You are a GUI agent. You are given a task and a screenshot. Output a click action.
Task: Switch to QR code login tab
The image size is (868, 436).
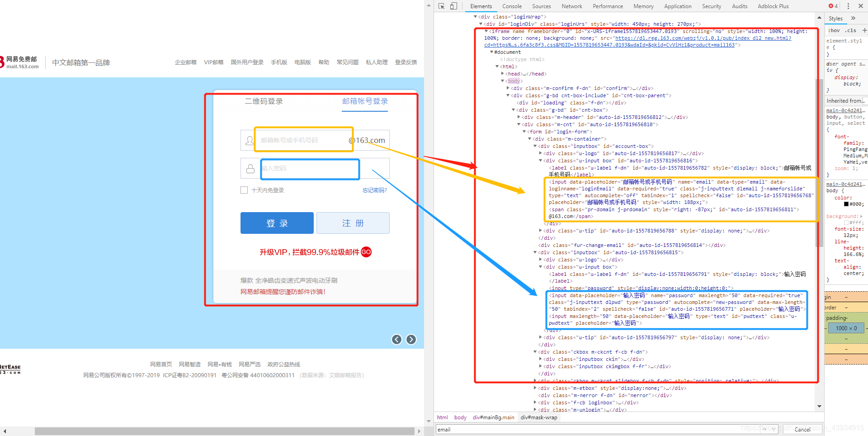264,101
